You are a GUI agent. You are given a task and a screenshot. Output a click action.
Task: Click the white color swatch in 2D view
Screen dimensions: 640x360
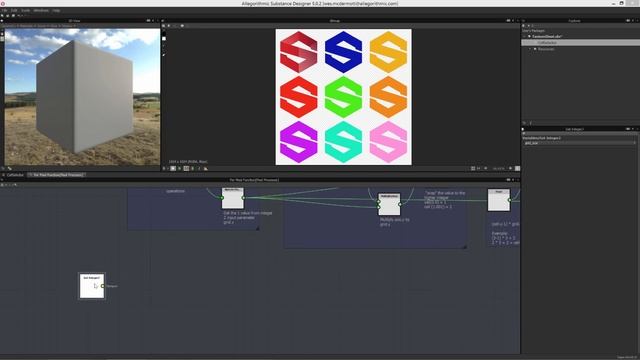pos(164,39)
